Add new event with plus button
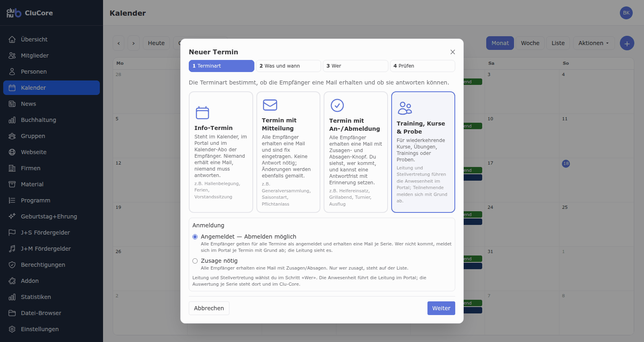Screen dimensions: 644x342 click(627, 43)
